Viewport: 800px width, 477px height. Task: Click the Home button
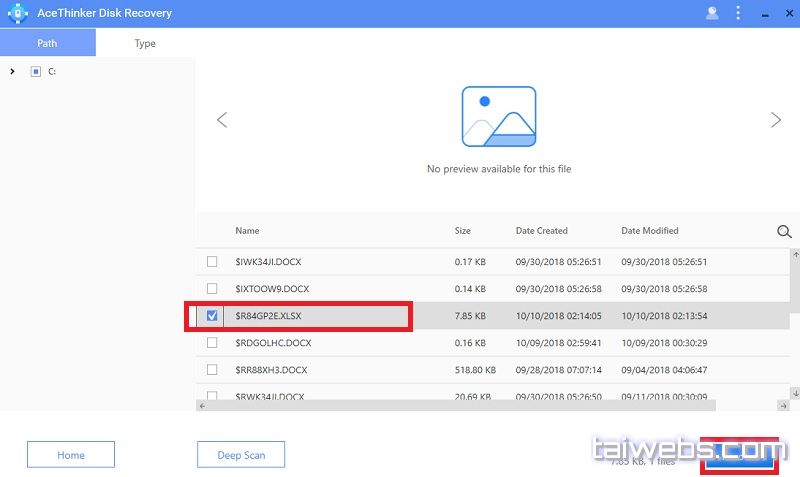coord(71,455)
